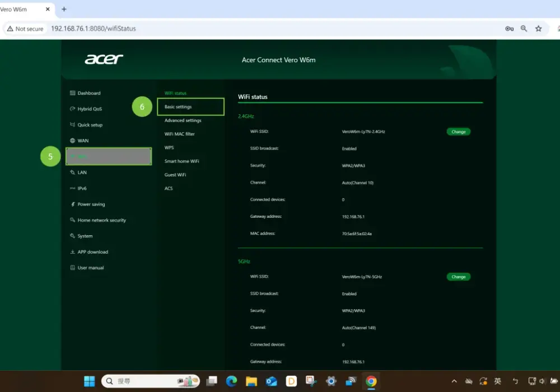Open the Home network security icon

72,220
